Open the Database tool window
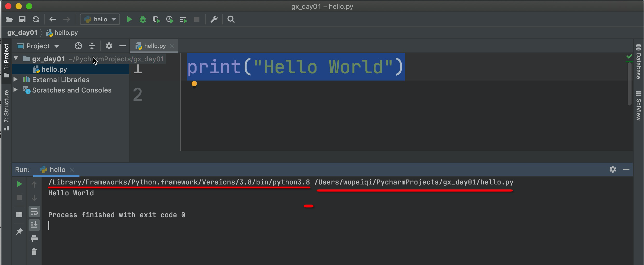This screenshot has width=644, height=265. click(639, 62)
